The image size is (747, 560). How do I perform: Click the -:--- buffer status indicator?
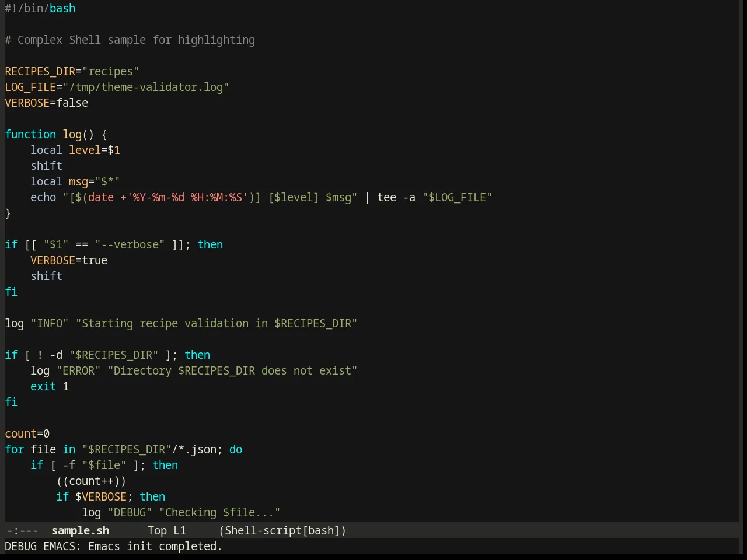(22, 530)
